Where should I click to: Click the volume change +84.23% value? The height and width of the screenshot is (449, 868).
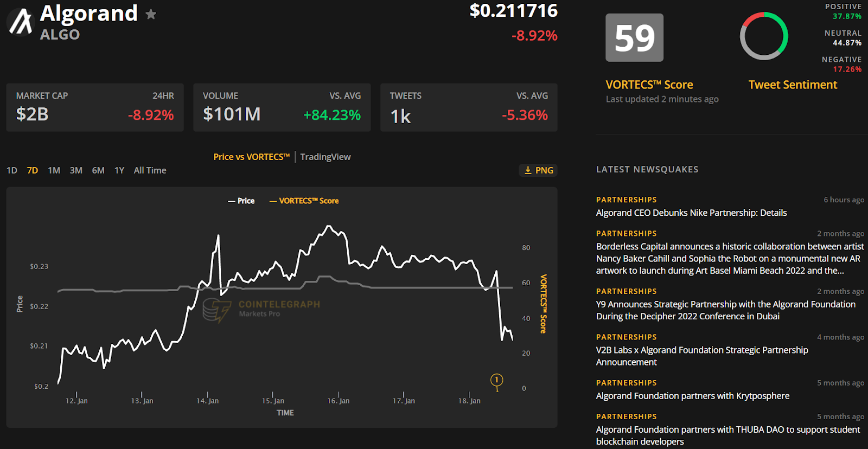pyautogui.click(x=332, y=115)
